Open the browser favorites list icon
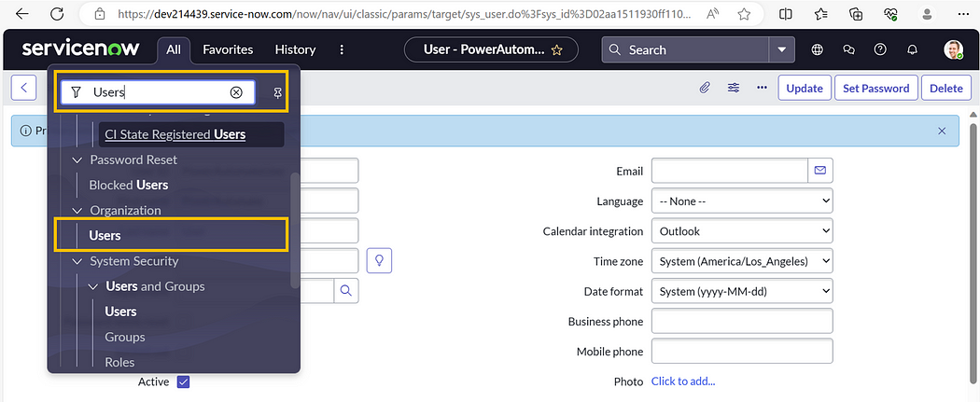980x402 pixels. (x=821, y=14)
